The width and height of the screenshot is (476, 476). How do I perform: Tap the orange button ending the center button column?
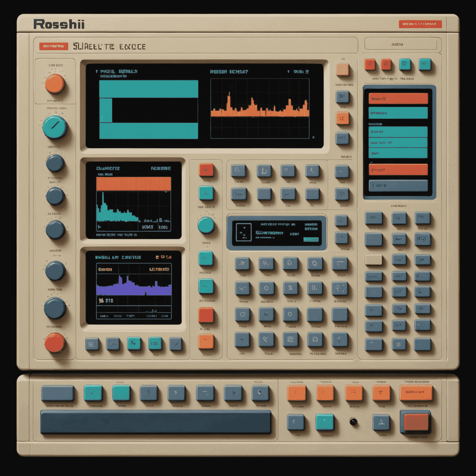(x=206, y=341)
